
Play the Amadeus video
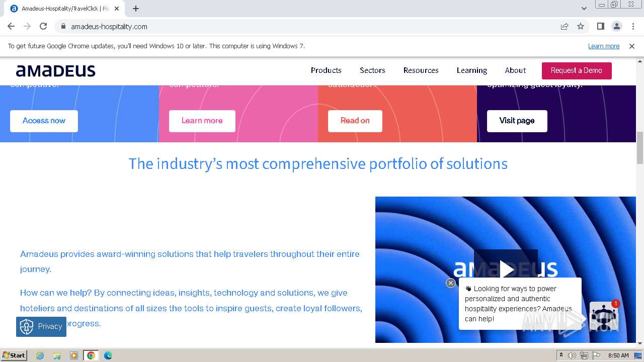coord(506,269)
